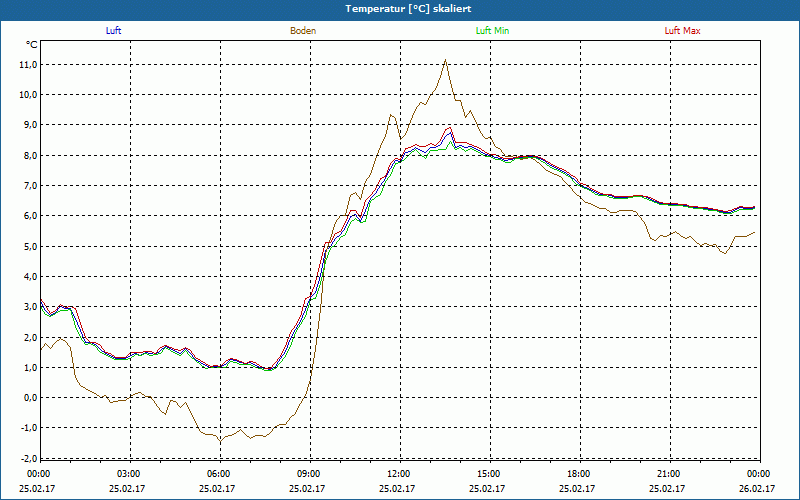Click the 03:00 time axis label

point(128,474)
